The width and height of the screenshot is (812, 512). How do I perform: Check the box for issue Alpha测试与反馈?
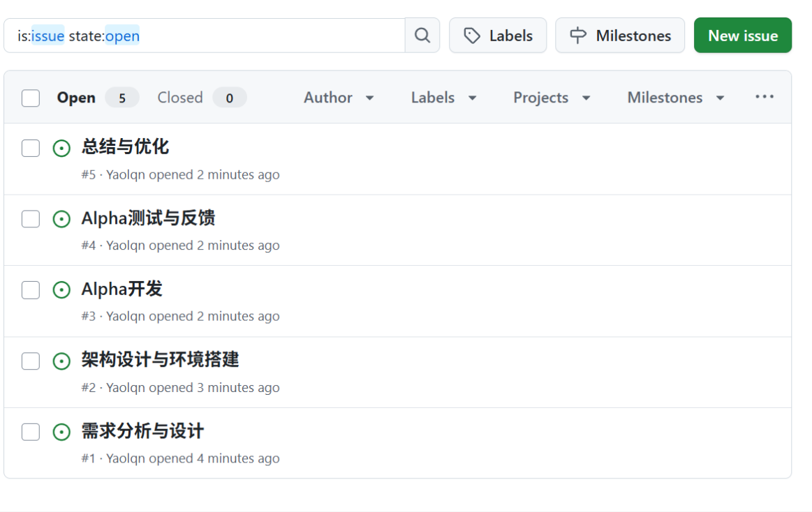[31, 219]
